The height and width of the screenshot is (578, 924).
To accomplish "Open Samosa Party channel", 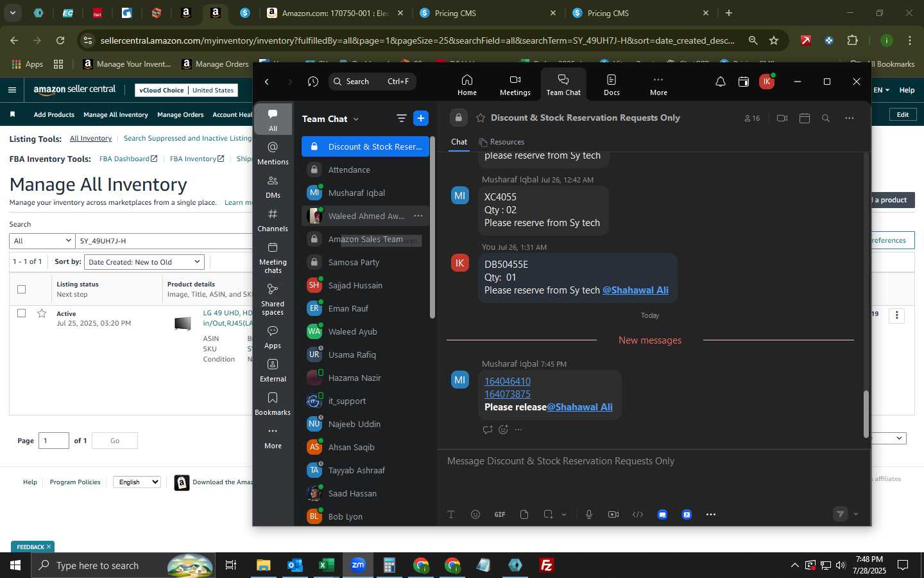I will point(365,262).
